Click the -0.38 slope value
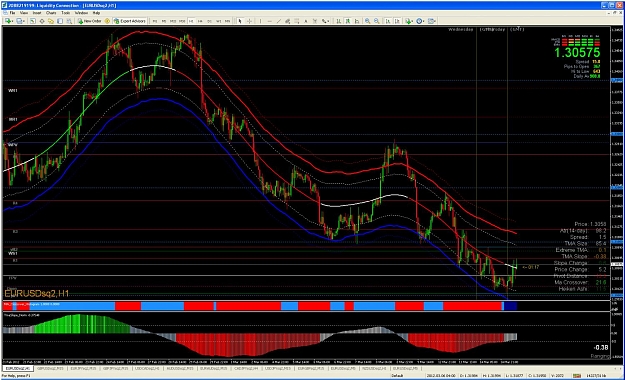Screen dimensions: 625x380 (x=601, y=348)
